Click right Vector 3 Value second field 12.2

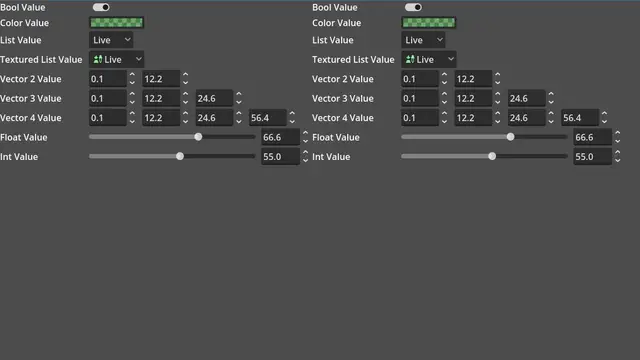coord(473,98)
